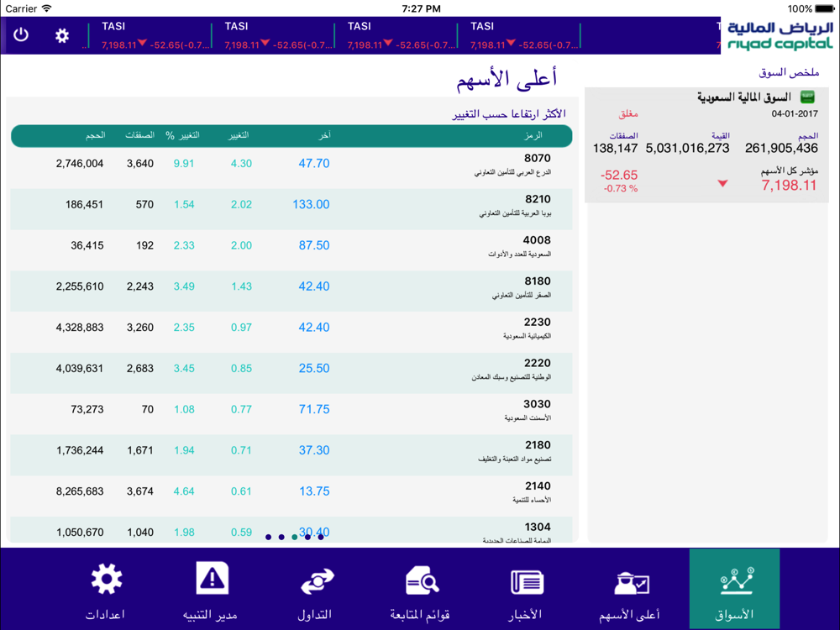Image resolution: width=840 pixels, height=630 pixels.
Task: Tap the red down arrow beside index 7,198.11
Action: (x=722, y=184)
